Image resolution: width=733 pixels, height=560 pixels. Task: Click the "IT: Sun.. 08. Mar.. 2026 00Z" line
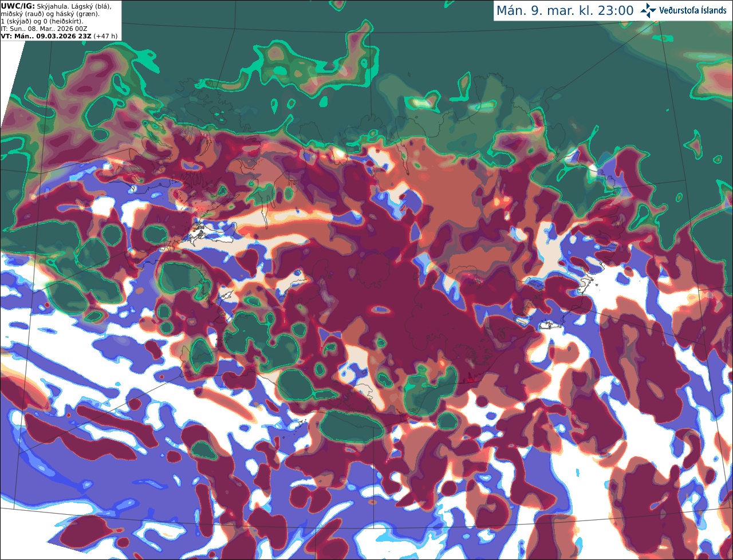[x=44, y=28]
